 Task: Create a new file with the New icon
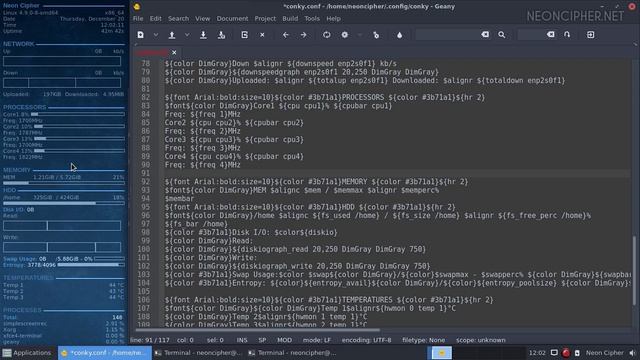pyautogui.click(x=140, y=35)
